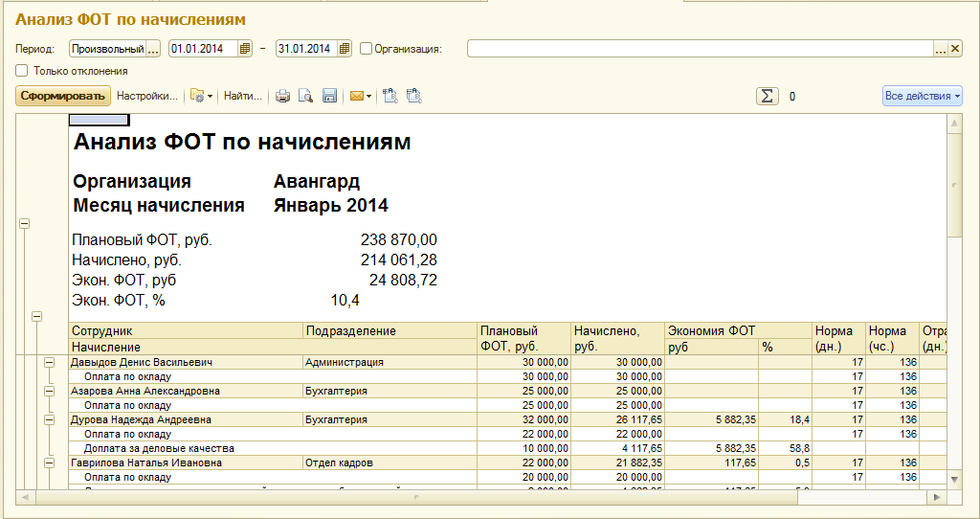This screenshot has width=980, height=519.
Task: Select the 58,8 percent cell
Action: (x=786, y=448)
